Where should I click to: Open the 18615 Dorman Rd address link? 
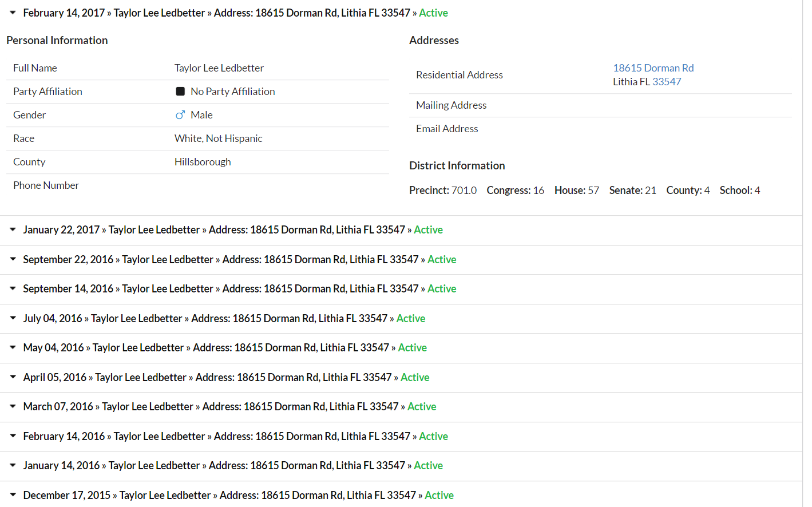pyautogui.click(x=653, y=68)
